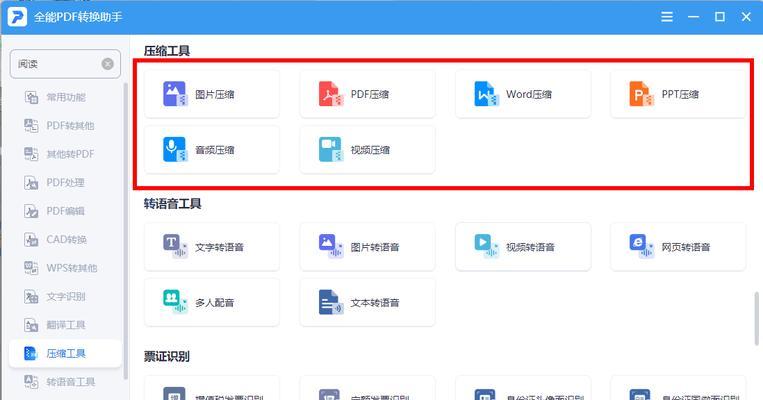Launch 图片转语音 tool
Screen dimensions: 763x400
[367, 247]
